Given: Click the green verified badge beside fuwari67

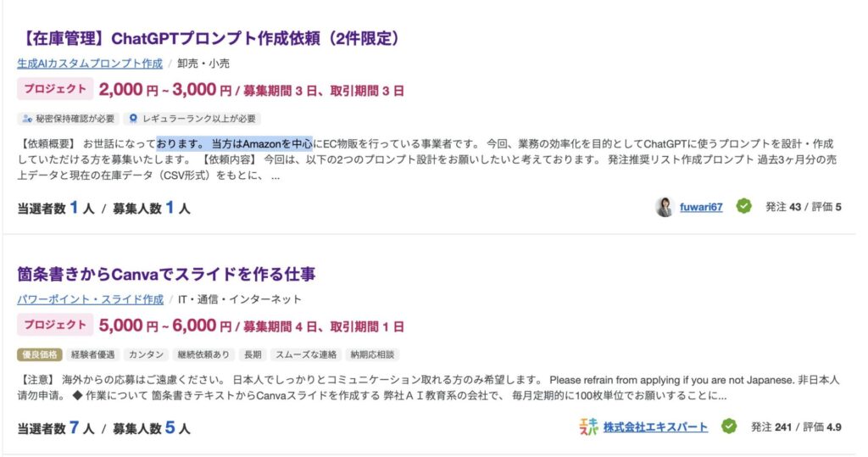Looking at the screenshot, I should point(743,206).
